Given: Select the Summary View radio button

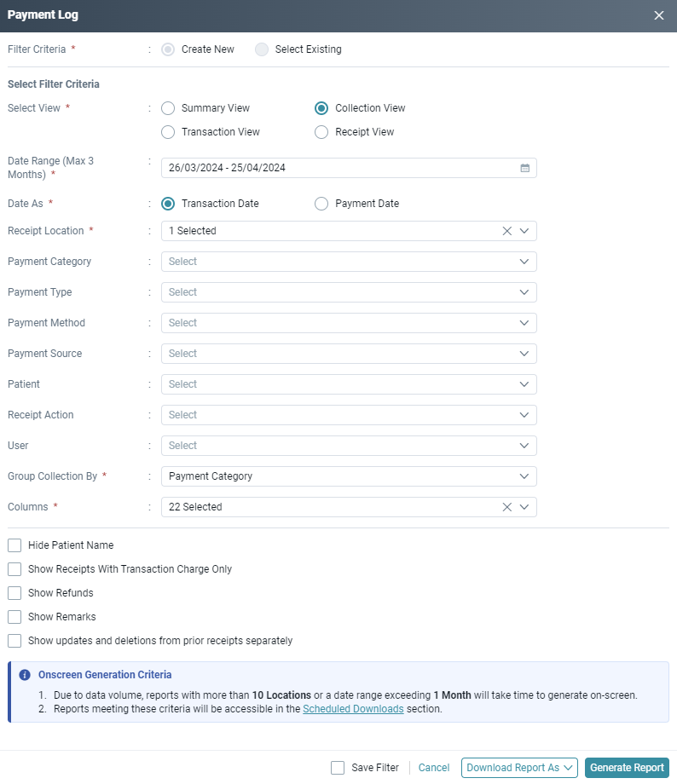Looking at the screenshot, I should click(x=168, y=108).
